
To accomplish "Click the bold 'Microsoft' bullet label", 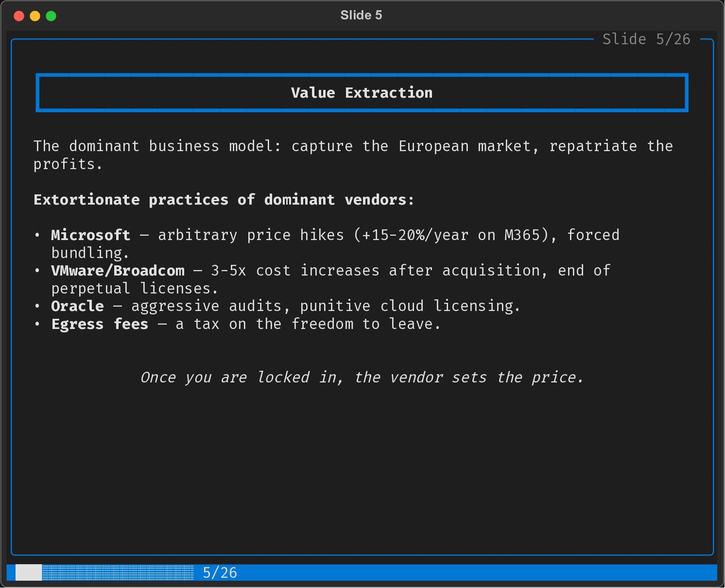I will click(91, 235).
